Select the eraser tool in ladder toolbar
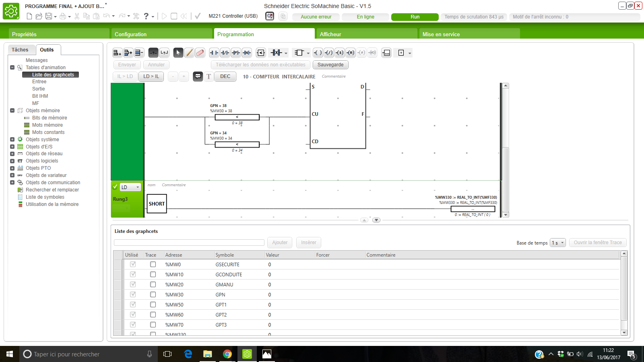This screenshot has height=362, width=644. (200, 53)
